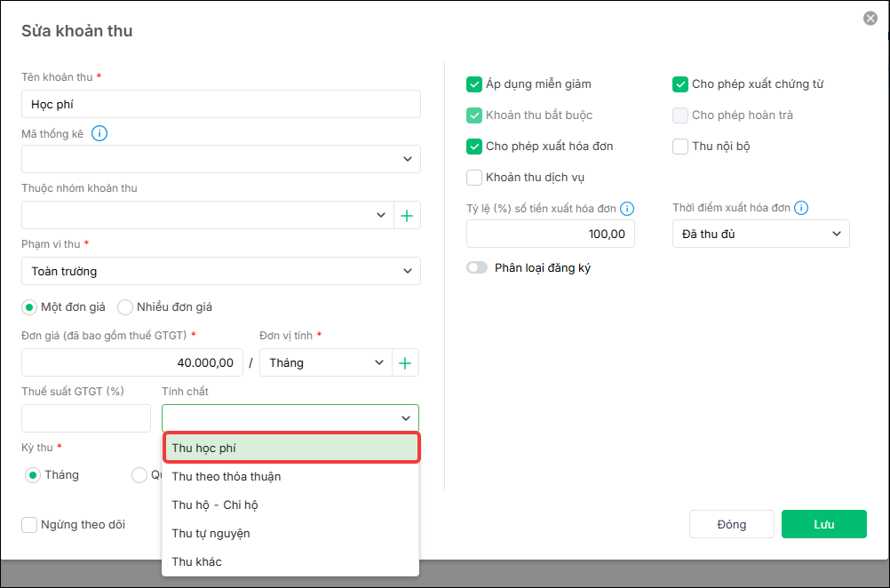Viewport: 890px width, 588px height.
Task: Click the info icon next to Mã thống kê
Action: (x=99, y=134)
